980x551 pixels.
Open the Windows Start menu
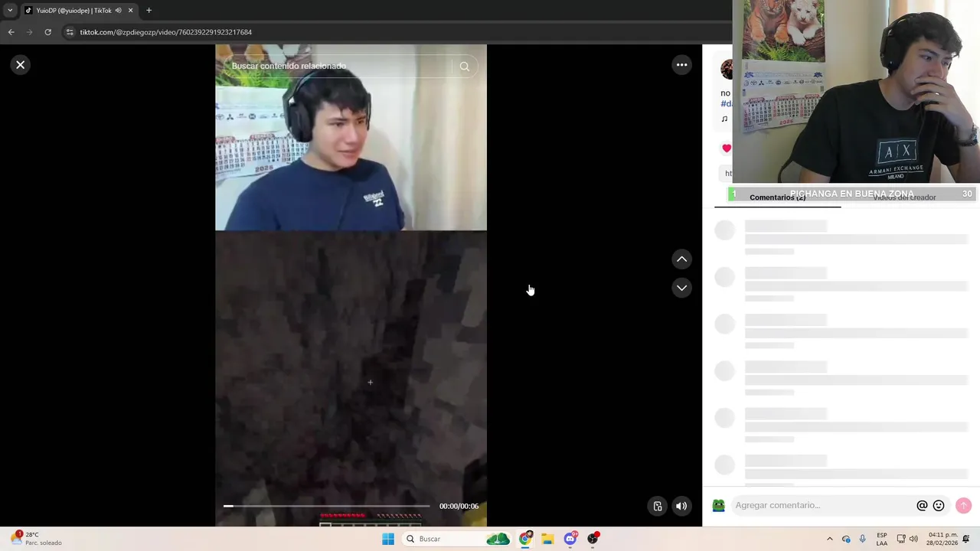(x=388, y=539)
